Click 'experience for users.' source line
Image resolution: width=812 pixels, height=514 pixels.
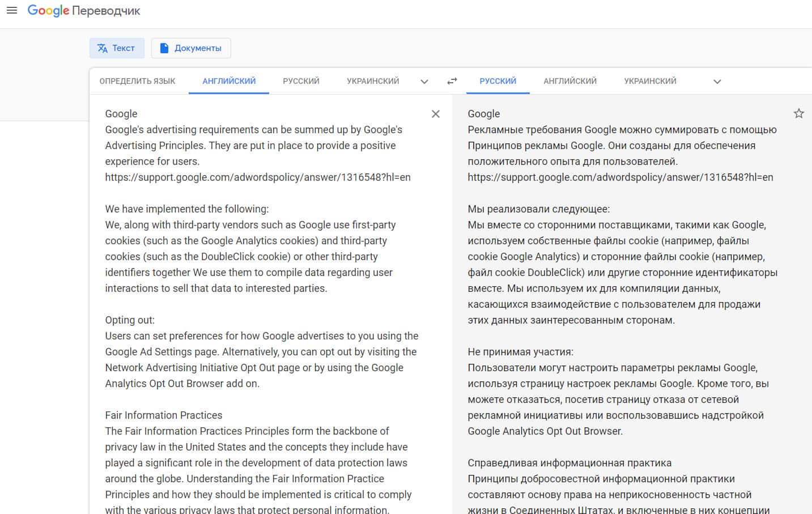click(x=152, y=162)
